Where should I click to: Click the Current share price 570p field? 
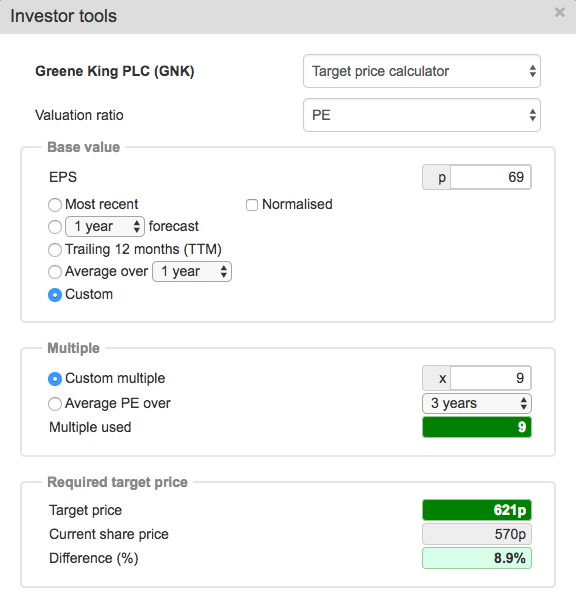[x=477, y=534]
